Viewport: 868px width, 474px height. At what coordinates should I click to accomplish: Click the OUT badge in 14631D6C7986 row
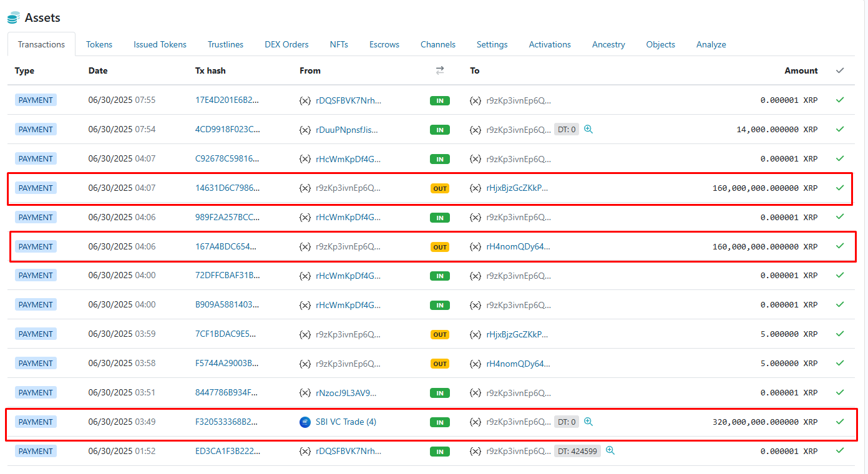[x=440, y=188]
